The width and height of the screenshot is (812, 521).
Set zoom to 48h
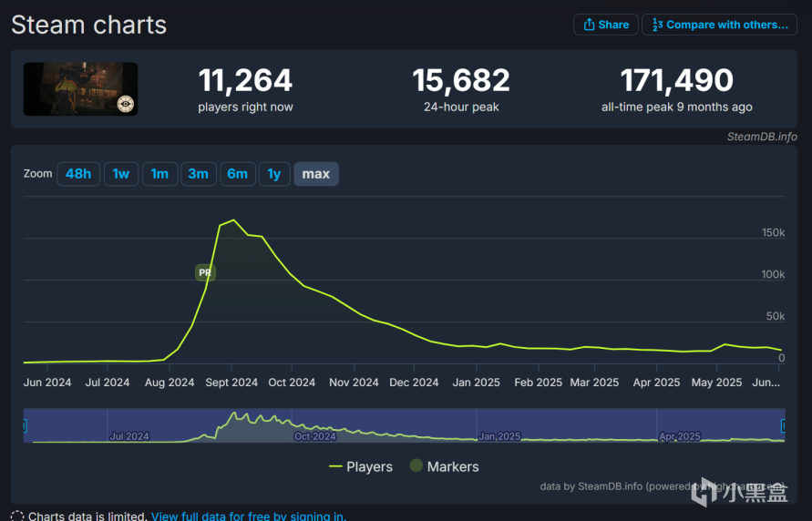click(x=78, y=174)
